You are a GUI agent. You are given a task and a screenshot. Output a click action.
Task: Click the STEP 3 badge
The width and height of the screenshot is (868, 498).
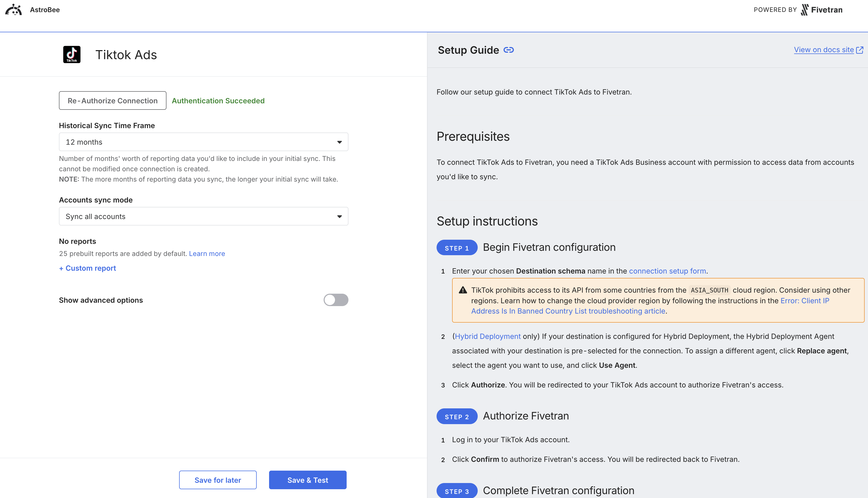(x=456, y=491)
